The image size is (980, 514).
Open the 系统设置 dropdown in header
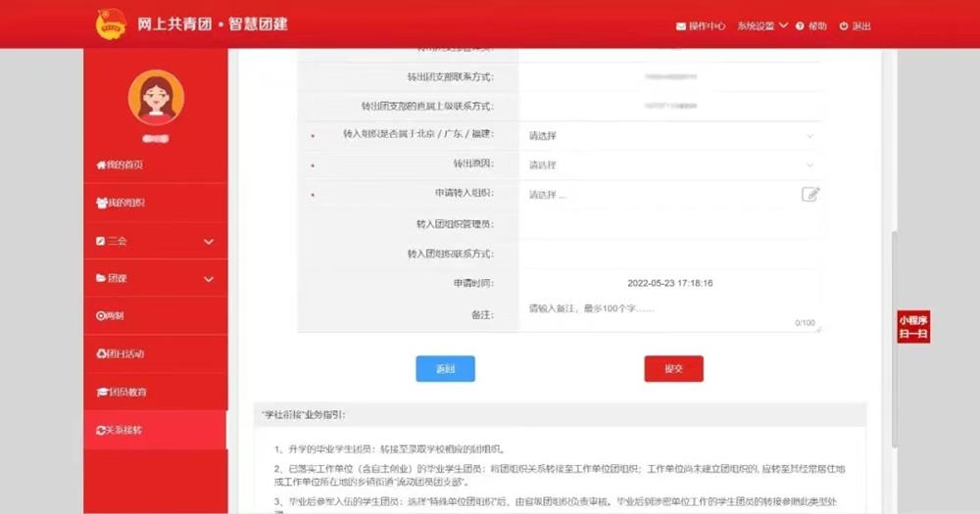click(761, 26)
